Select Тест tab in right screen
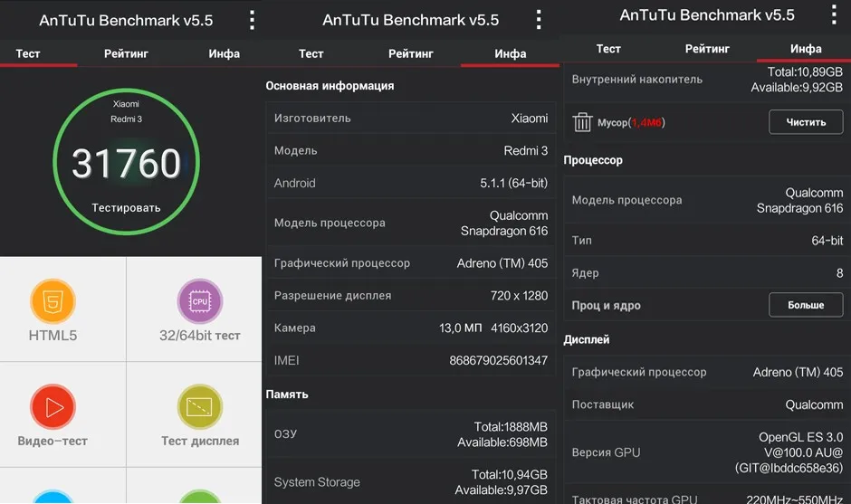The height and width of the screenshot is (504, 851). pyautogui.click(x=608, y=49)
